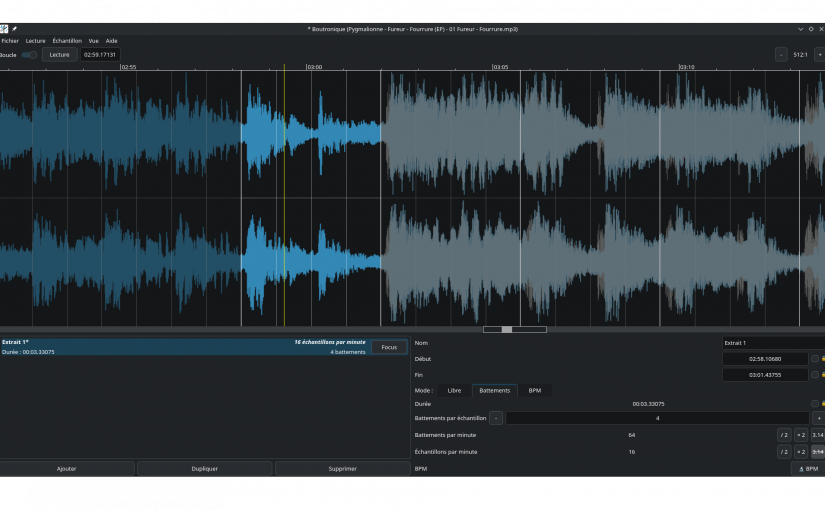Click the waveform overview scrollbar thumb

[x=507, y=329]
